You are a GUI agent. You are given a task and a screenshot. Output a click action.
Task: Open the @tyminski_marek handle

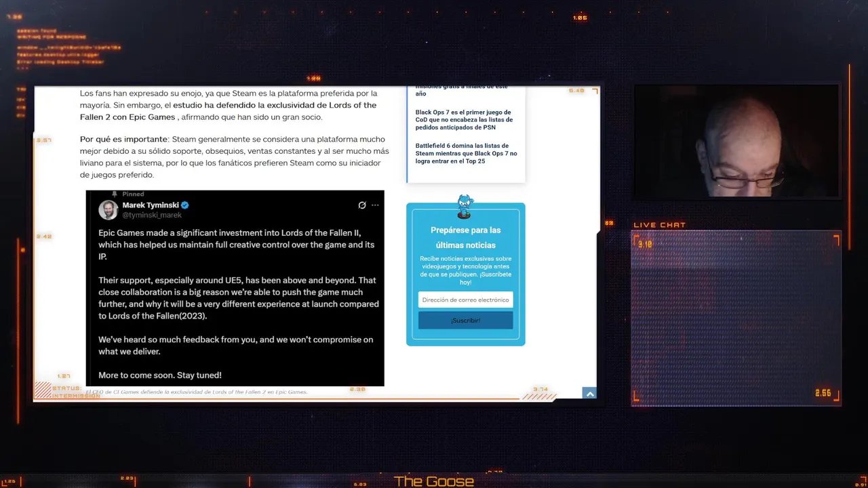click(152, 215)
